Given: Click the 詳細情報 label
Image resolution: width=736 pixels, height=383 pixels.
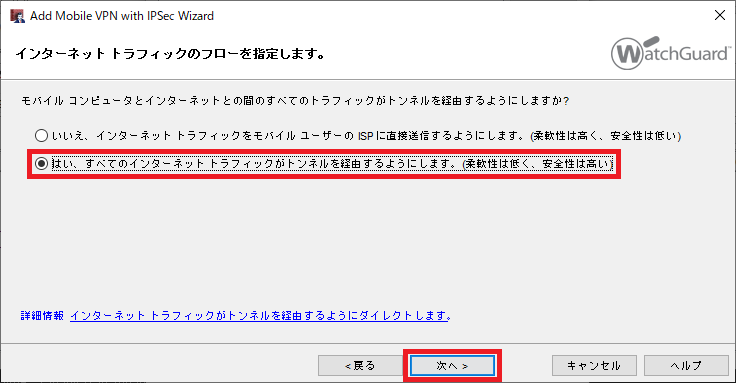Looking at the screenshot, I should pyautogui.click(x=42, y=315).
